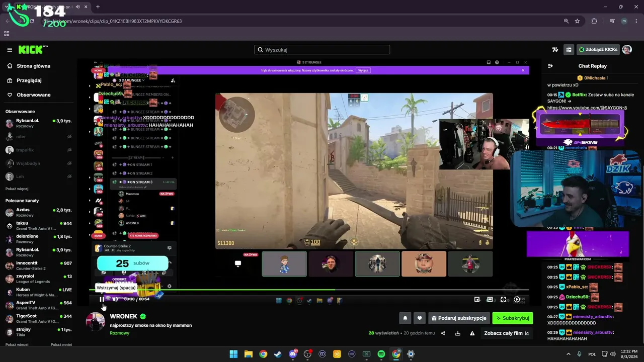Viewport: 644px width, 362px height.
Task: Open the Kick shop box icon
Action: [569, 50]
